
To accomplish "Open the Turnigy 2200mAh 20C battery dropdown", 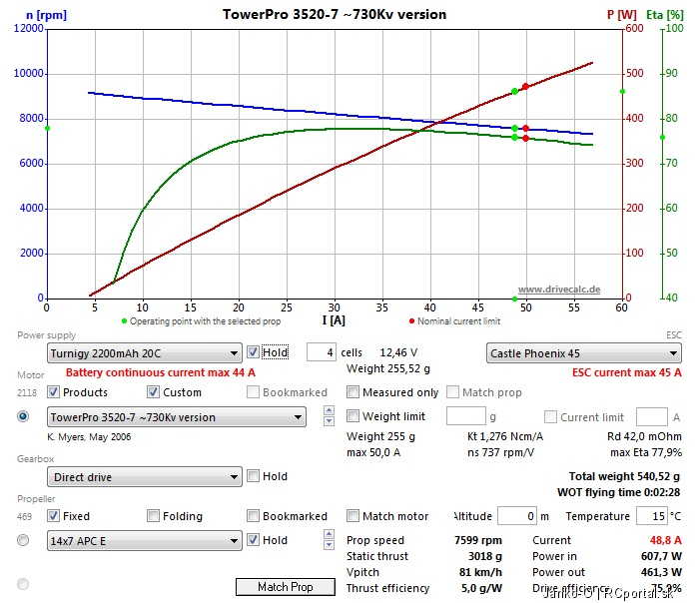I will point(144,353).
